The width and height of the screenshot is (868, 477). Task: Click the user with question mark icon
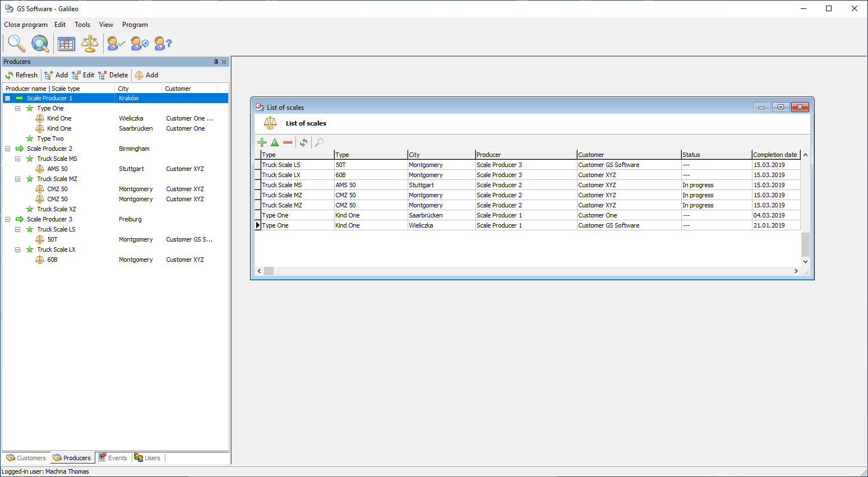tap(163, 43)
